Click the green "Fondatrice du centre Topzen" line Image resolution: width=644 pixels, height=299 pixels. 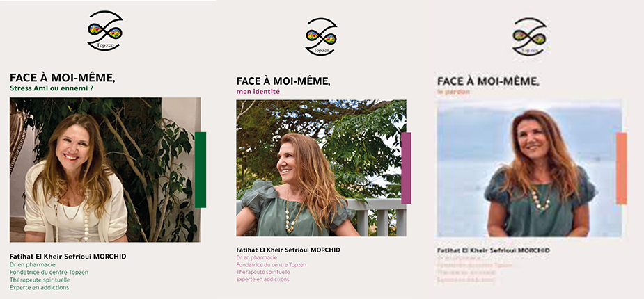(49, 272)
